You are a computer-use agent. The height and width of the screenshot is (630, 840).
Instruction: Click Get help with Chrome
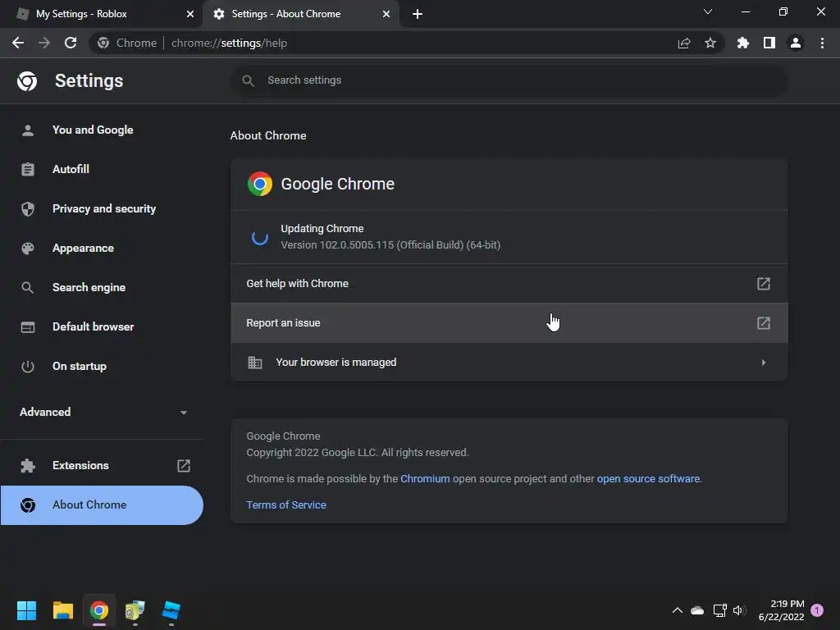[x=509, y=283]
